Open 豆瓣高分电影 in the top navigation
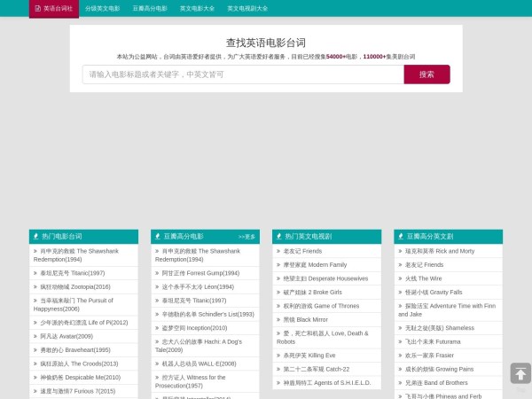 tap(150, 8)
